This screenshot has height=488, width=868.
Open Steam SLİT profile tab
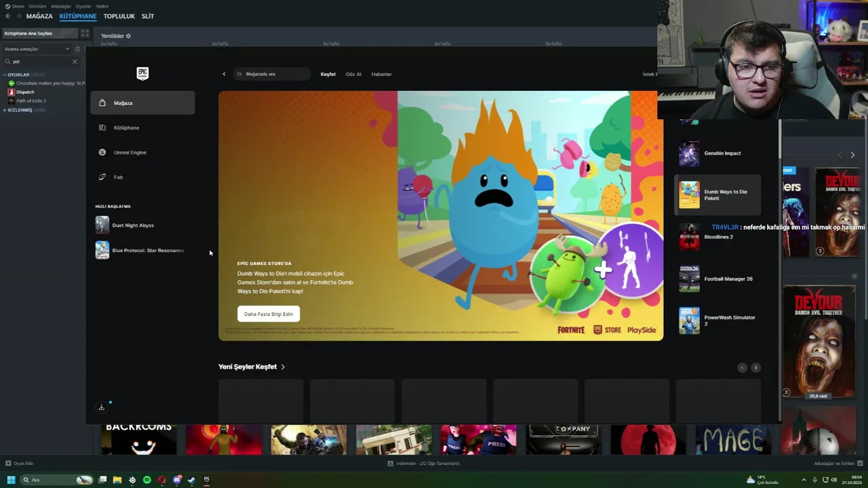tap(148, 16)
